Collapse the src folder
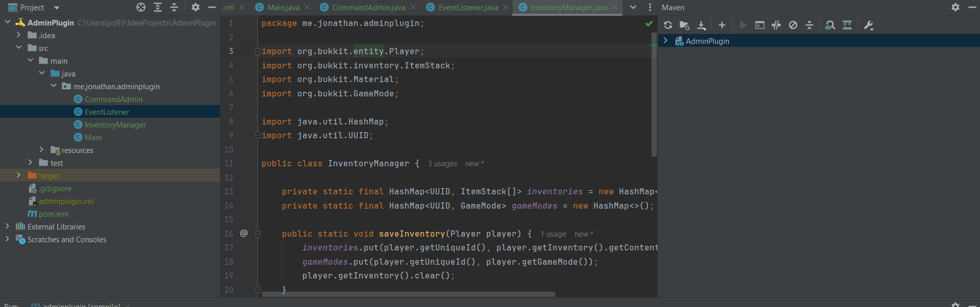The width and height of the screenshot is (980, 307). click(19, 47)
